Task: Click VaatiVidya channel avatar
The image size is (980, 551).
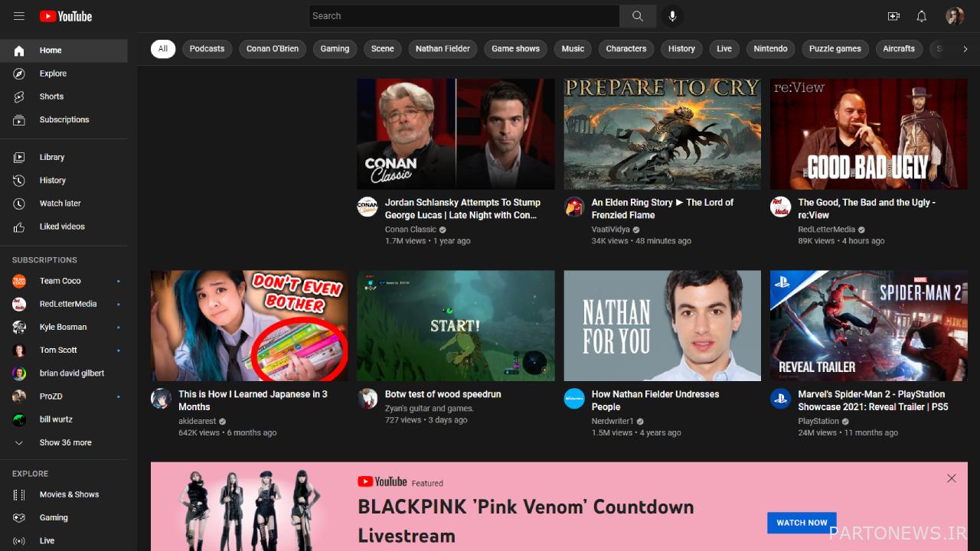Action: pyautogui.click(x=574, y=207)
